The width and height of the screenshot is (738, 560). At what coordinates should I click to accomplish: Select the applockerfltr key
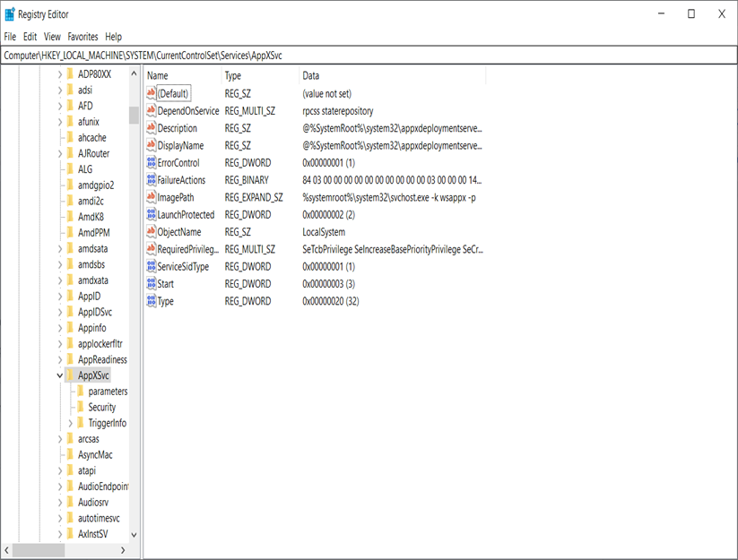[100, 344]
